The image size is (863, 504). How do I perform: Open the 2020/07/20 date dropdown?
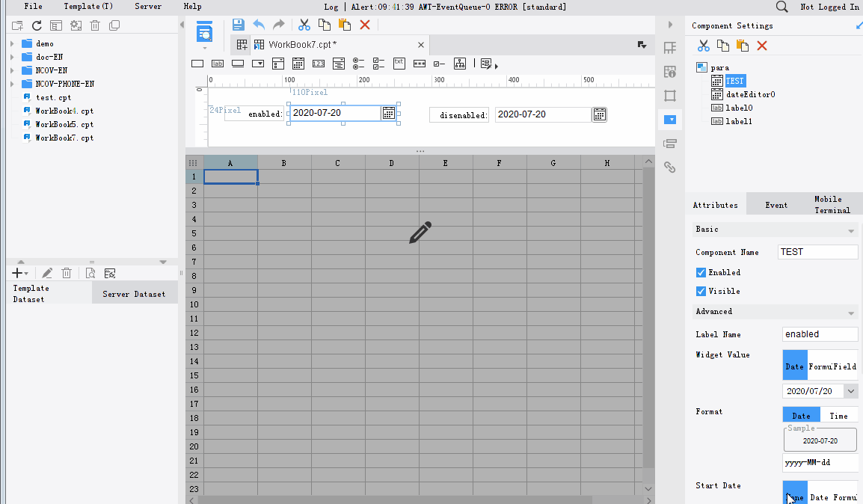coord(851,391)
